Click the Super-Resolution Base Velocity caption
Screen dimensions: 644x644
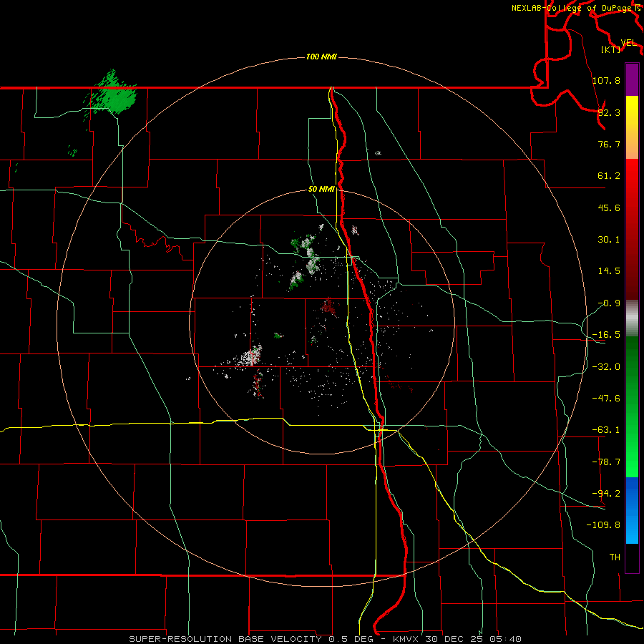pos(325,639)
